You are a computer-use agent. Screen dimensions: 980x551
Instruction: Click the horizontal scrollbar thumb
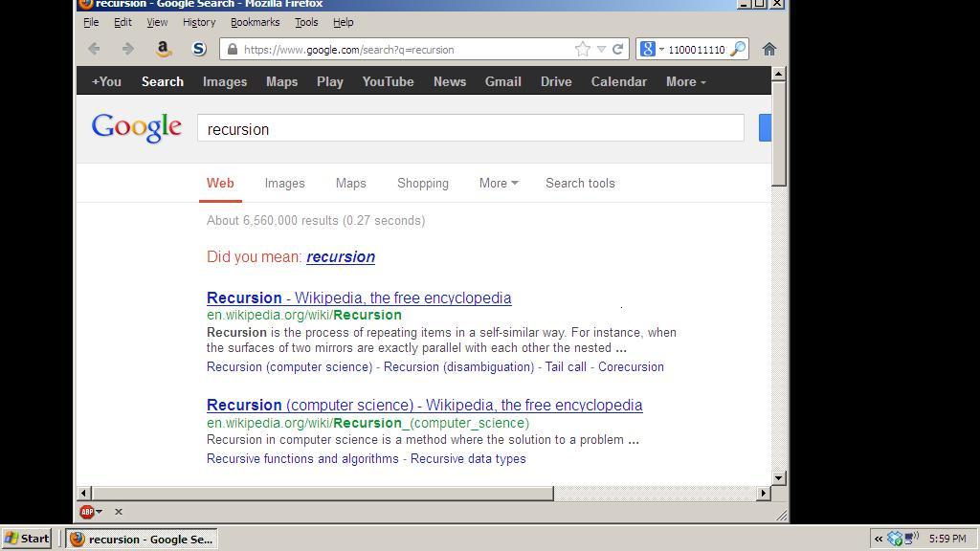(x=323, y=493)
